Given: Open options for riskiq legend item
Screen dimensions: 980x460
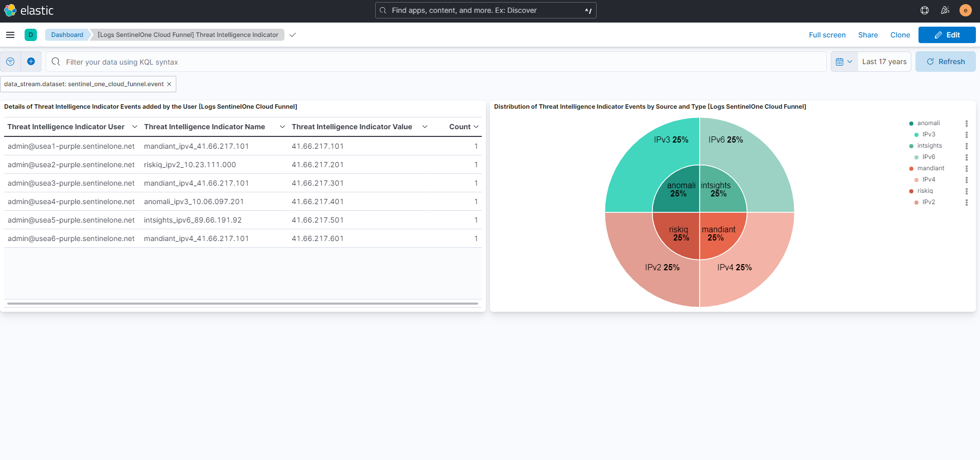Looking at the screenshot, I should (x=967, y=191).
